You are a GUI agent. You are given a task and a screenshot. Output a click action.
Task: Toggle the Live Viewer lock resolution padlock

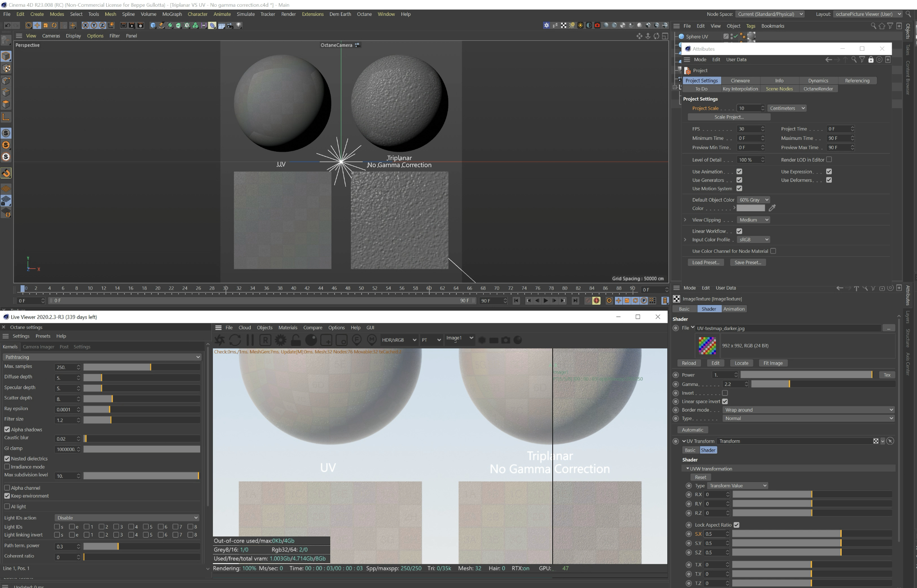295,340
